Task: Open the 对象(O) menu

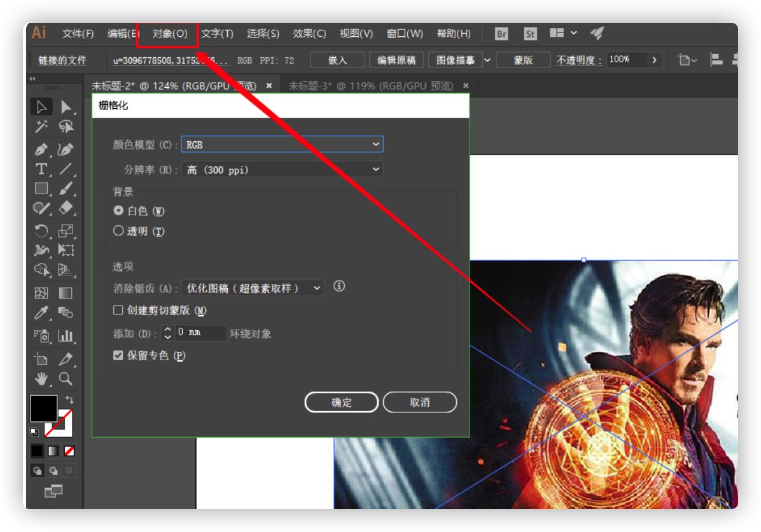Action: click(170, 34)
